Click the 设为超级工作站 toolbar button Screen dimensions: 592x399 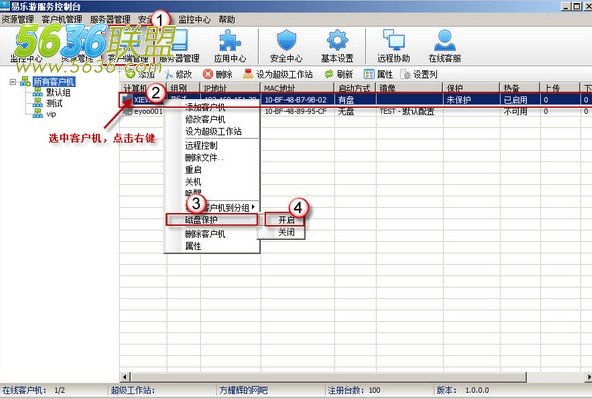[x=278, y=74]
